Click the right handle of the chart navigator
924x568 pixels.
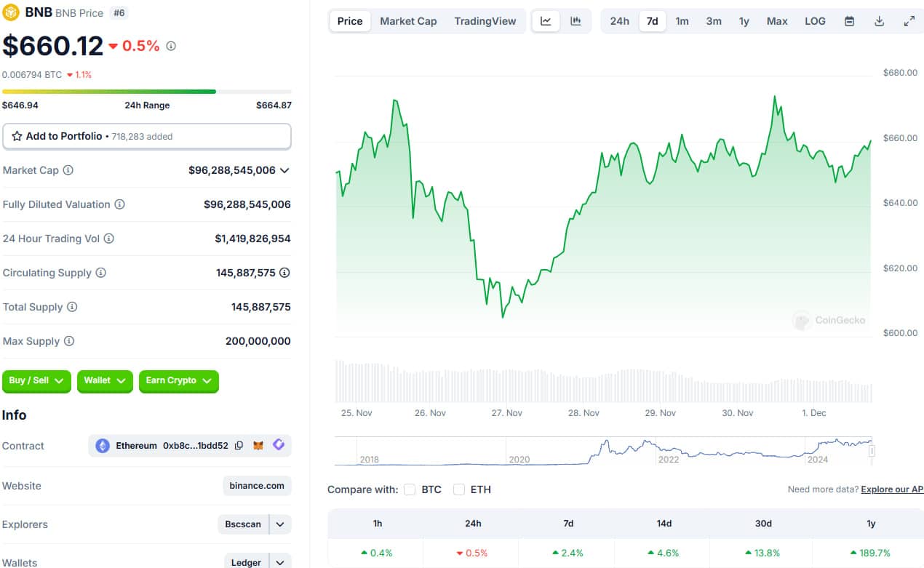[x=872, y=451]
